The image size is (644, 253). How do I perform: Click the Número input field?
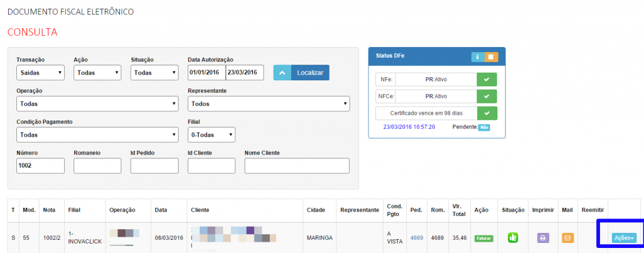40,166
